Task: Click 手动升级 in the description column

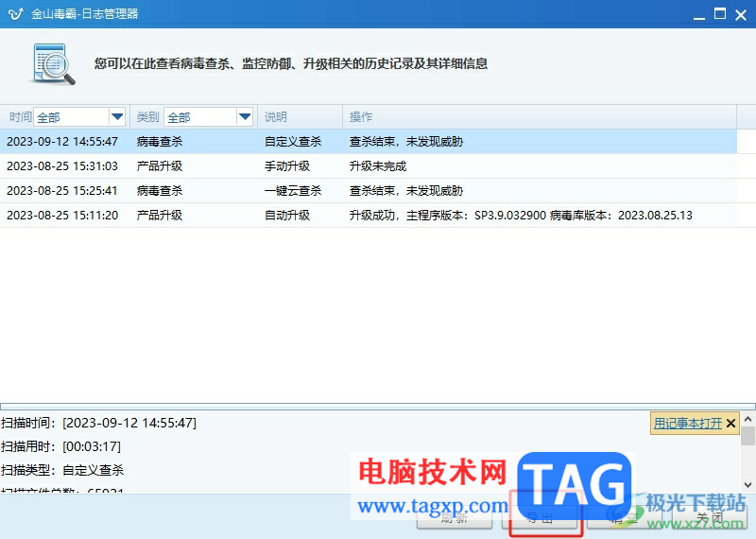Action: pos(287,166)
